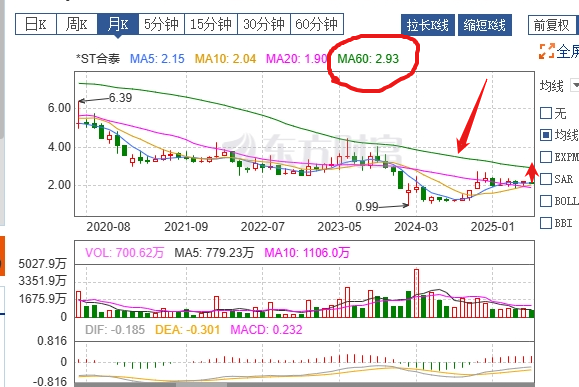The height and width of the screenshot is (387, 579).
Task: Open the 5分钟 interval chart
Action: 161,24
